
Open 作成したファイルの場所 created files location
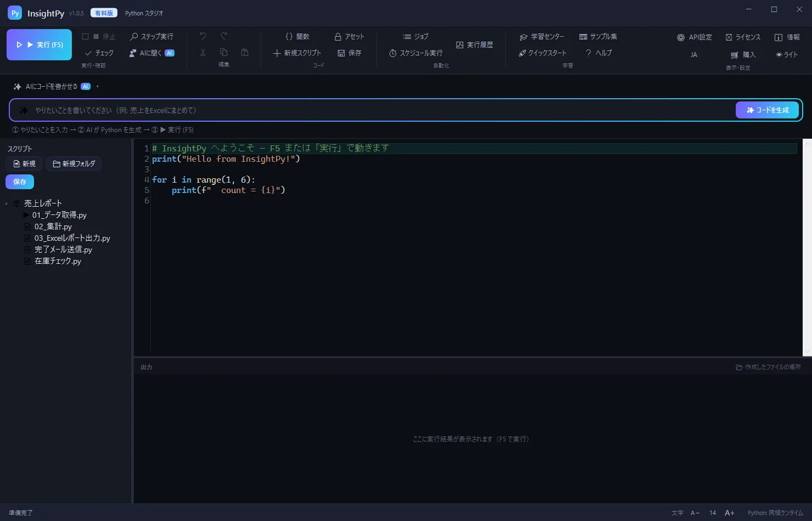(x=768, y=367)
